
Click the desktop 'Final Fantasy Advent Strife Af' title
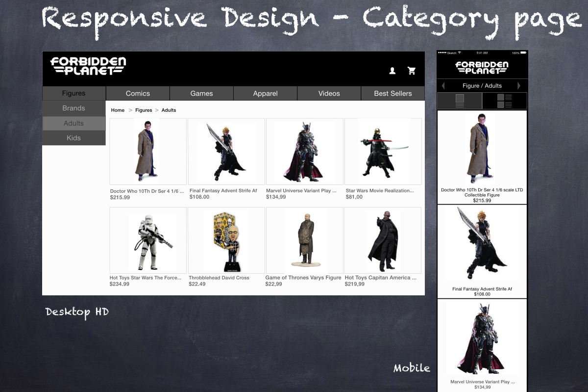pyautogui.click(x=223, y=191)
